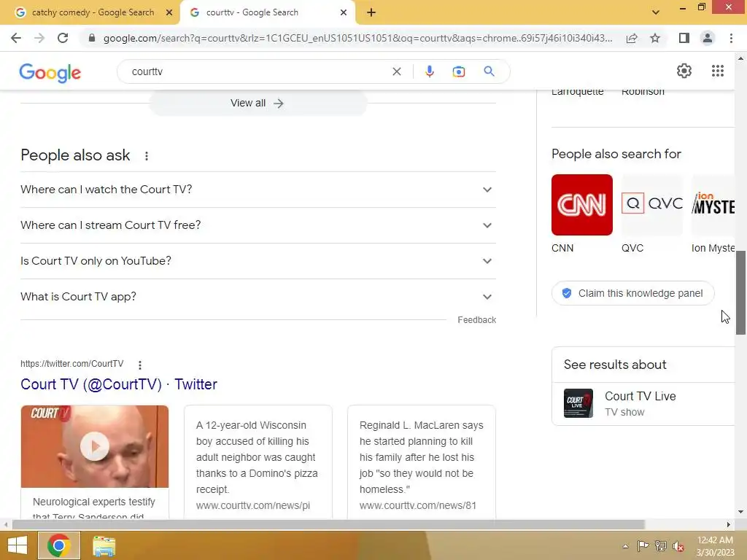The height and width of the screenshot is (560, 747).
Task: Click the magnifier search button
Action: (x=489, y=71)
